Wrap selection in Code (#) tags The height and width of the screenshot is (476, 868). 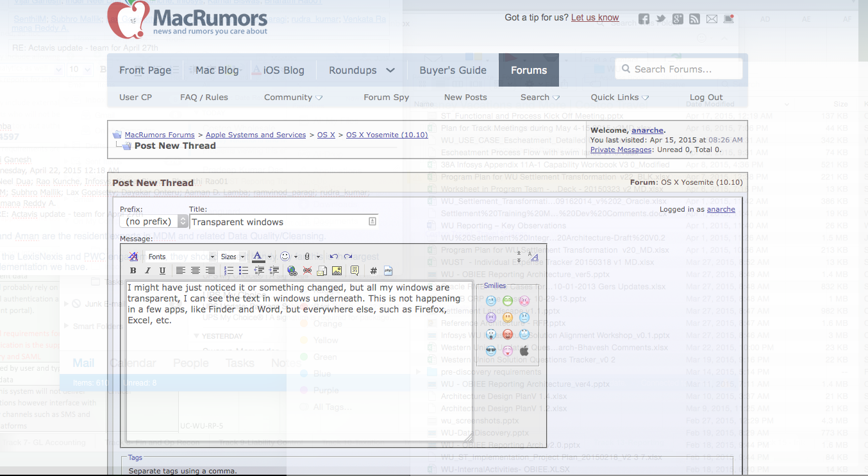373,271
